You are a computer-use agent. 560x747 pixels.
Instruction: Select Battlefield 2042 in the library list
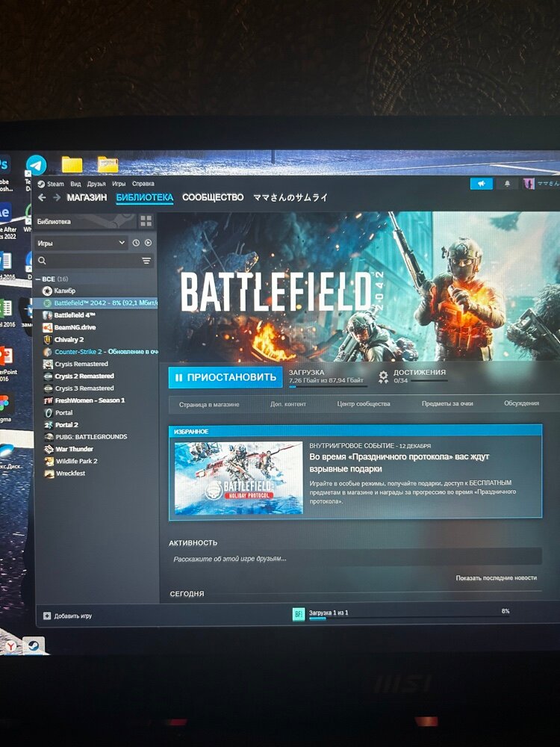pos(96,303)
